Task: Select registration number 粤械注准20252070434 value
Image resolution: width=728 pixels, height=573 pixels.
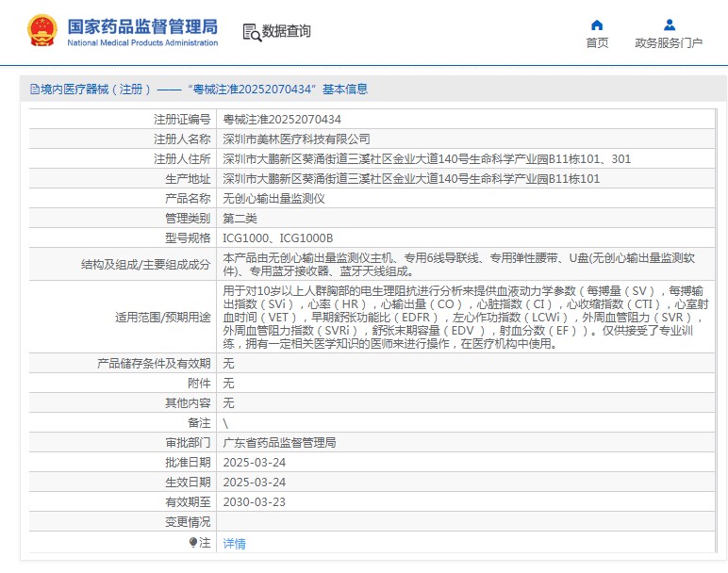Action: click(x=282, y=120)
